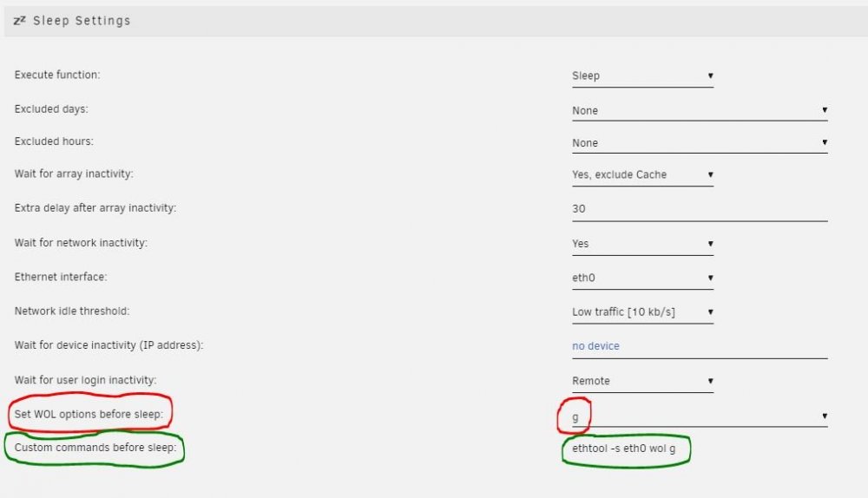Open Wait for network inactivity dropdown
Viewport: 868px width, 498px height.
click(x=642, y=244)
